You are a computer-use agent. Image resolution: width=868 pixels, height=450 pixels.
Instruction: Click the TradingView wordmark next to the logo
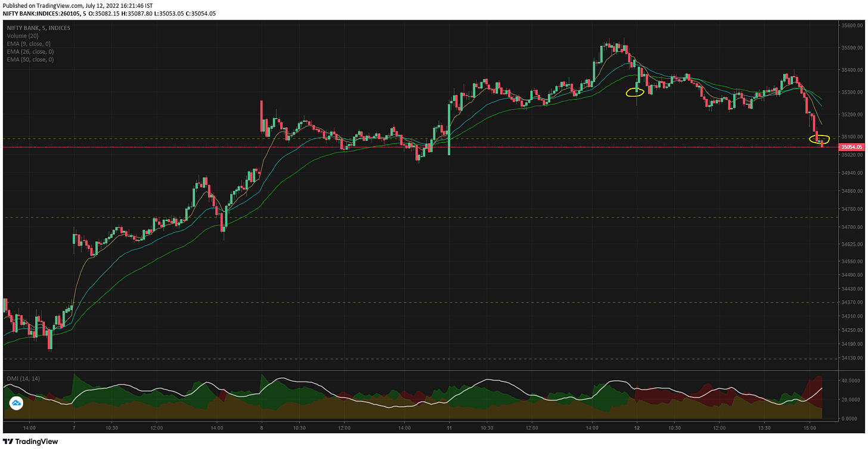37,441
